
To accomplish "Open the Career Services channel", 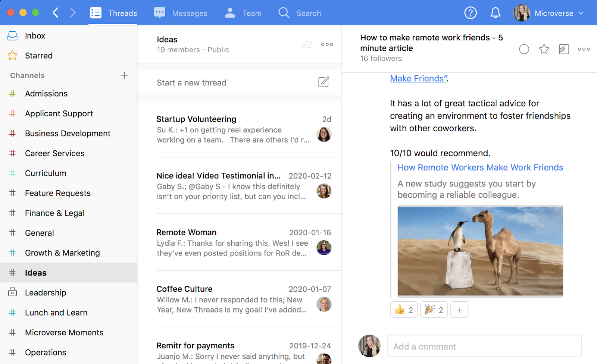I will 69,153.
